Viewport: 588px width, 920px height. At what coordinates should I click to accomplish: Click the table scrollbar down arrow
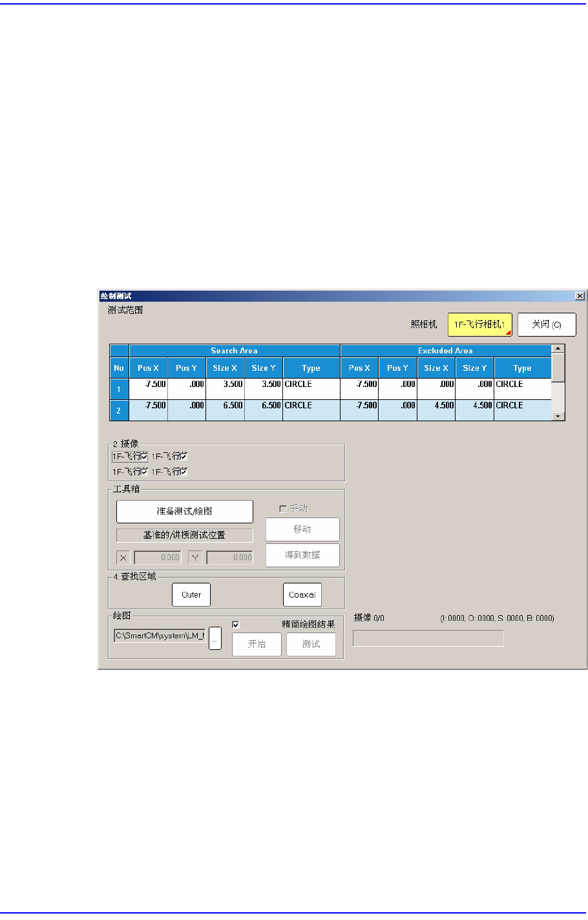558,417
